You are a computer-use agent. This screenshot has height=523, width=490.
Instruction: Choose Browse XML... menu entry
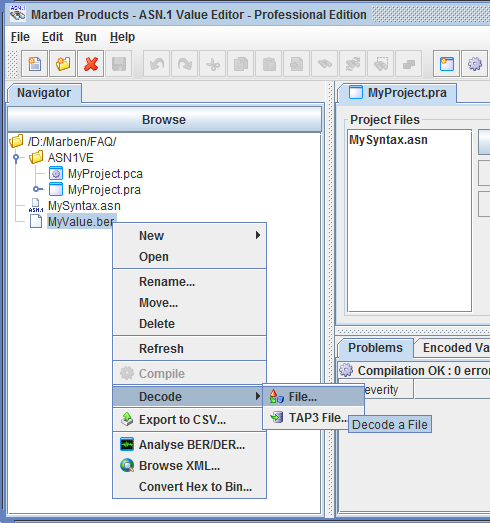click(189, 465)
